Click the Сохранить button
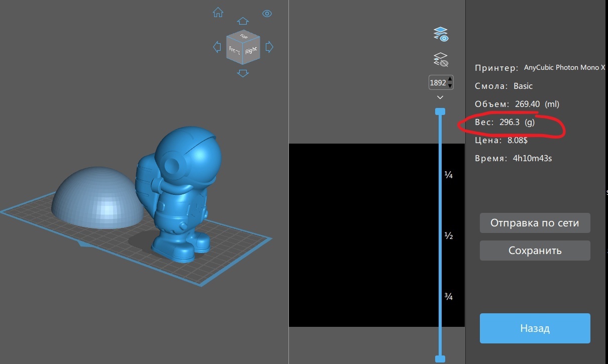The width and height of the screenshot is (608, 364). 535,251
